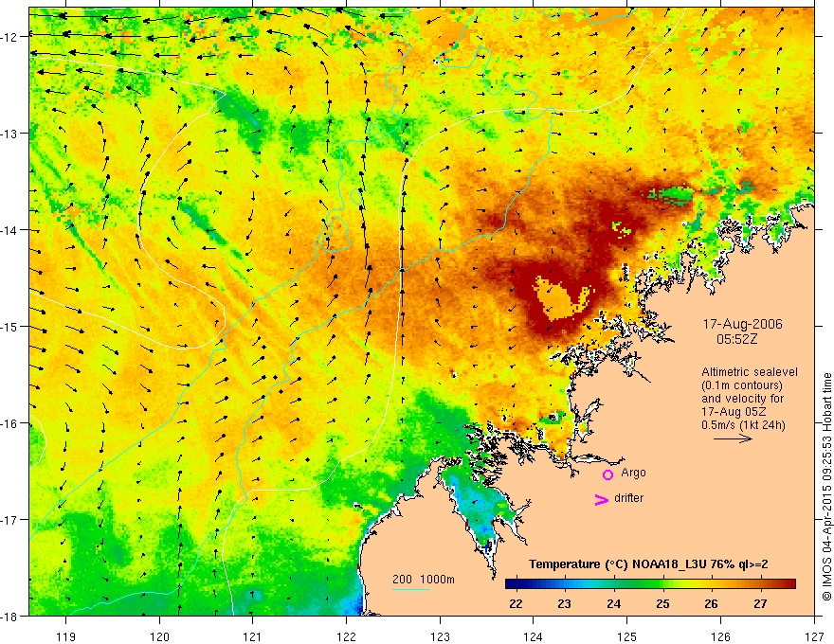Click the longitude axis label '126'
Viewport: 834px width, 644px height.
(x=720, y=636)
